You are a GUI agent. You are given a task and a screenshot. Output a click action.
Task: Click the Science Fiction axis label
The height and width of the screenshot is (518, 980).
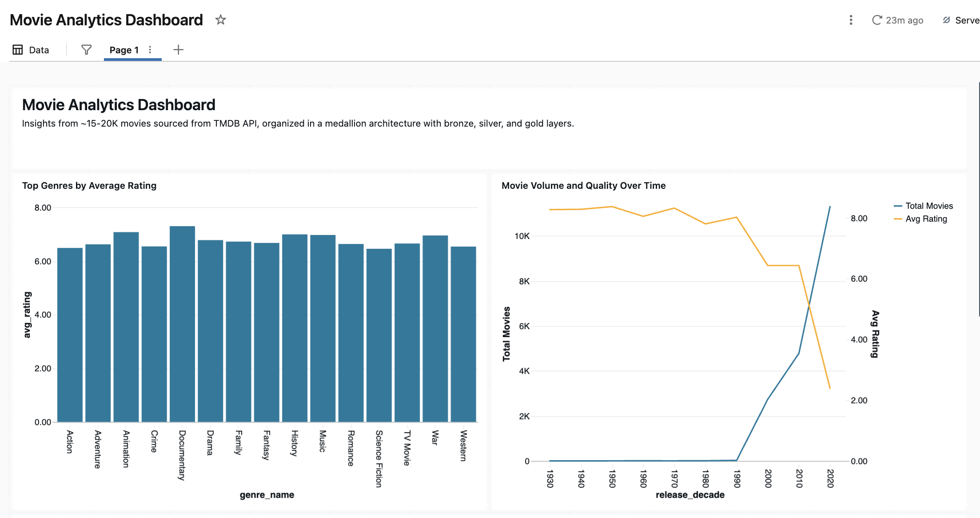379,458
